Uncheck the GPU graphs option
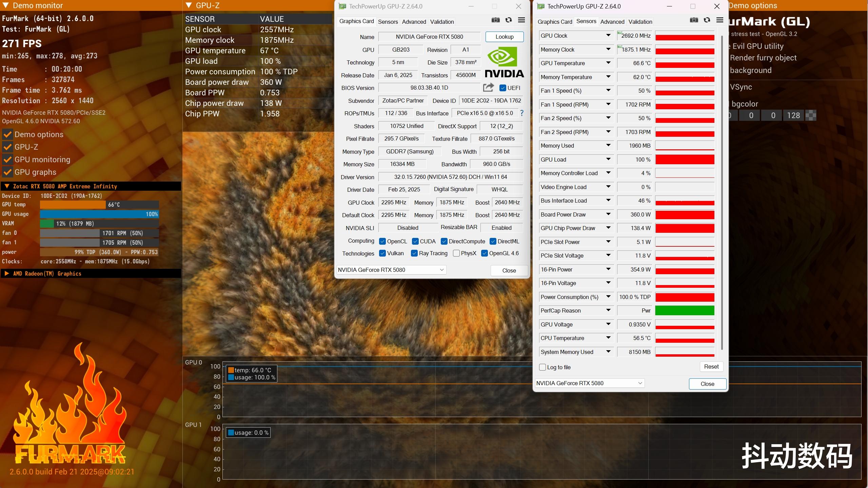The width and height of the screenshot is (868, 488). point(7,172)
